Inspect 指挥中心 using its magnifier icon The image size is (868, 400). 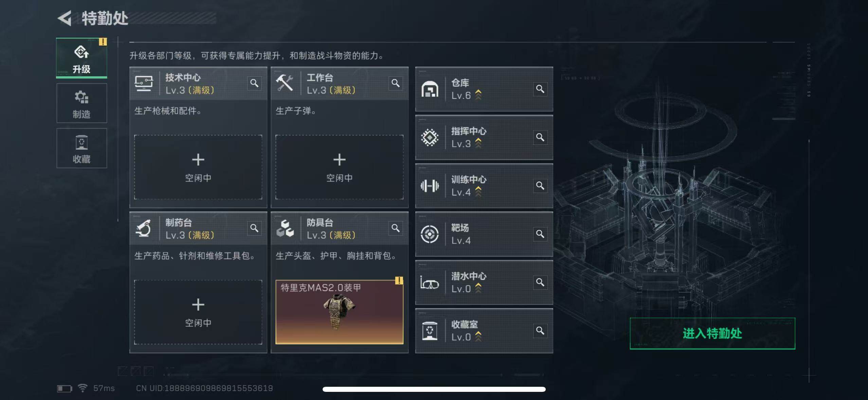540,137
